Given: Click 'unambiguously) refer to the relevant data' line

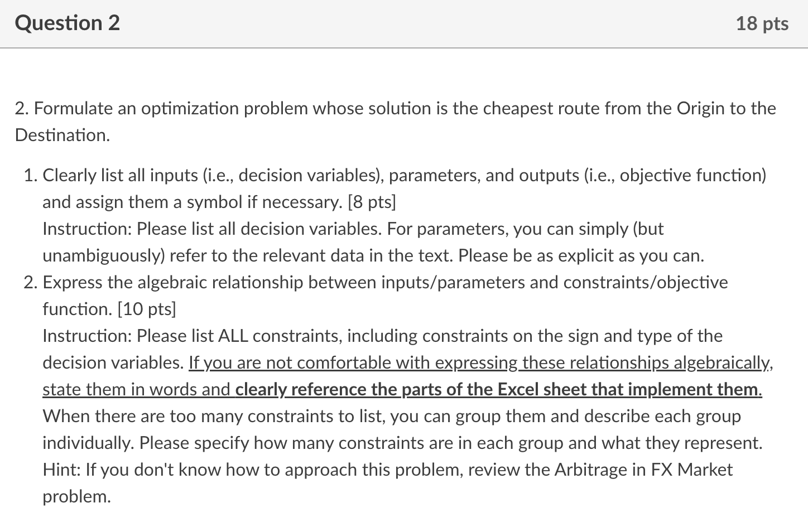Looking at the screenshot, I should coord(373,255).
